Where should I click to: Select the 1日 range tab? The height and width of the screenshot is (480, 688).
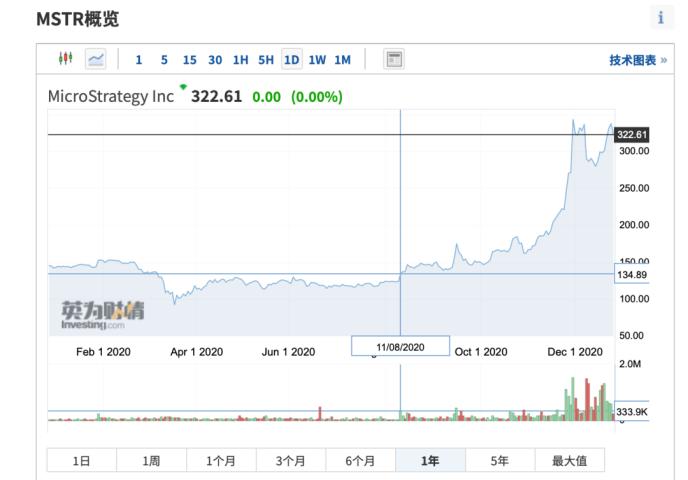pos(82,461)
